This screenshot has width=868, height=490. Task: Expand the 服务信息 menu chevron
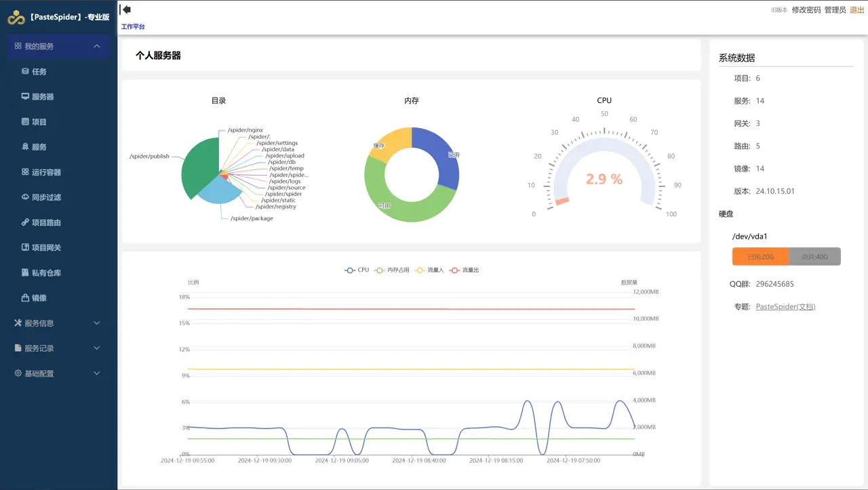[97, 323]
